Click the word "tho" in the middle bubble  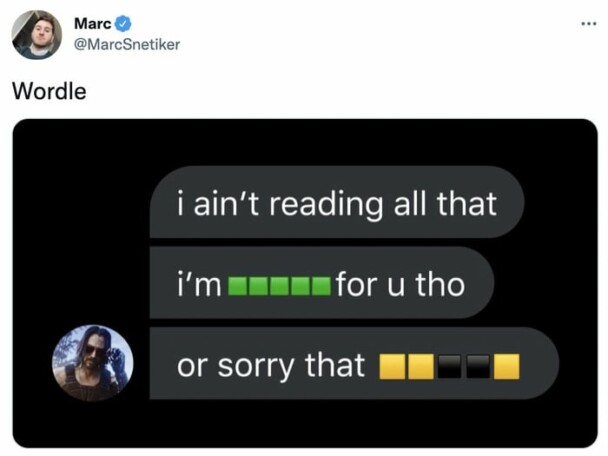click(441, 285)
